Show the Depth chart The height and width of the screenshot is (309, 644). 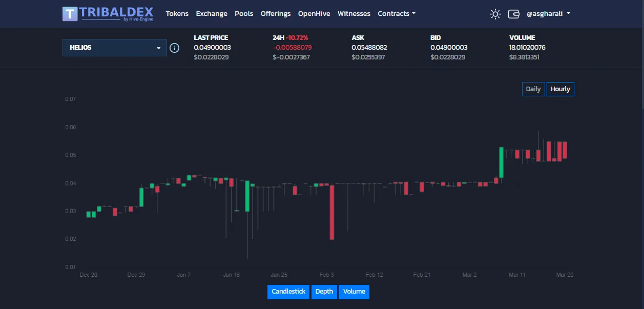[324, 292]
